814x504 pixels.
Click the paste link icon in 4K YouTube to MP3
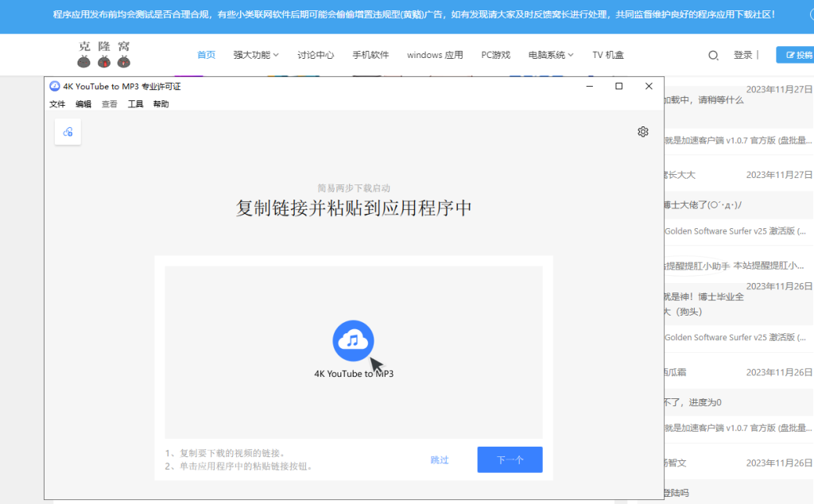tap(68, 132)
